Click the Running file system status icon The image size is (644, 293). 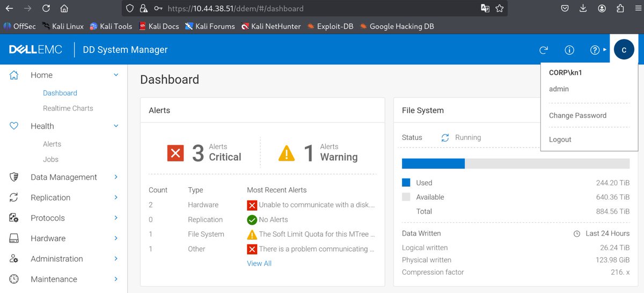pos(445,137)
